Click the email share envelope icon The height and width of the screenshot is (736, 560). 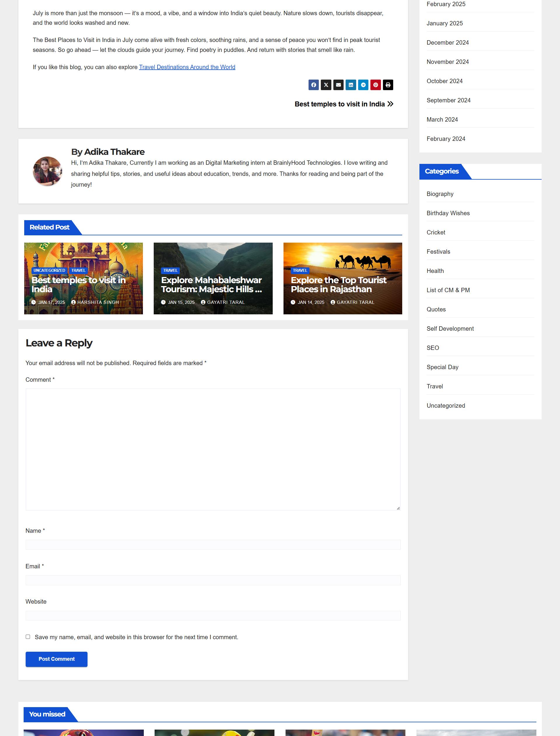pos(338,85)
